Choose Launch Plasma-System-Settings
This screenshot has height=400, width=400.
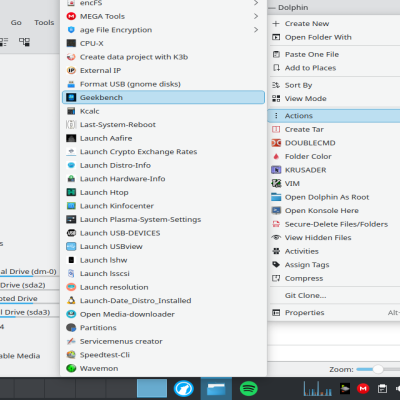[x=163, y=219]
